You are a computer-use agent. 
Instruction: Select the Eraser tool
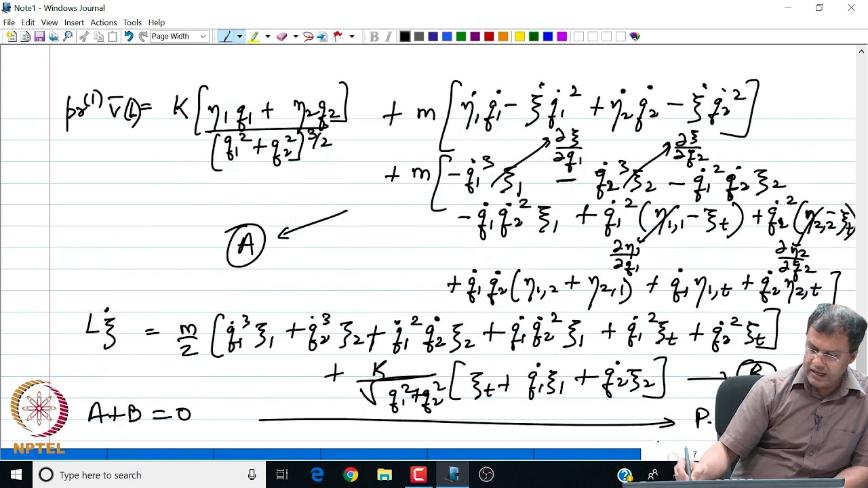281,37
